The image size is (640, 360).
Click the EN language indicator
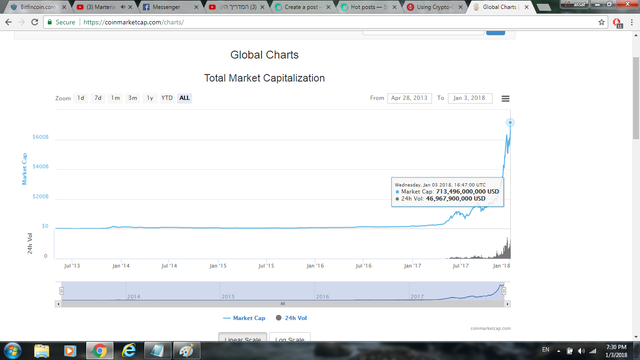point(545,350)
